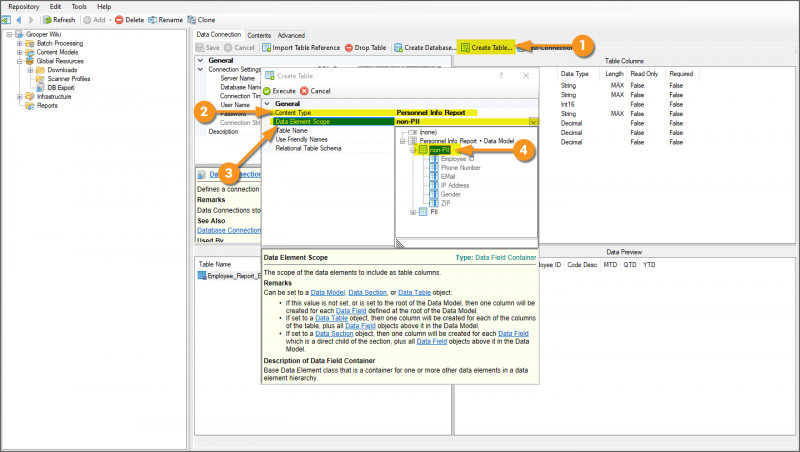
Task: Open the Edit menu
Action: pos(55,7)
